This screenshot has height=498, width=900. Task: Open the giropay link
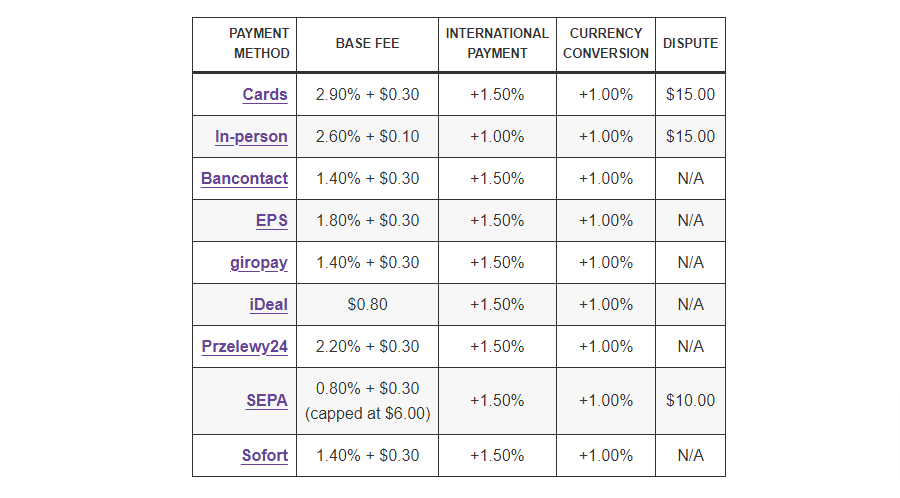[258, 263]
